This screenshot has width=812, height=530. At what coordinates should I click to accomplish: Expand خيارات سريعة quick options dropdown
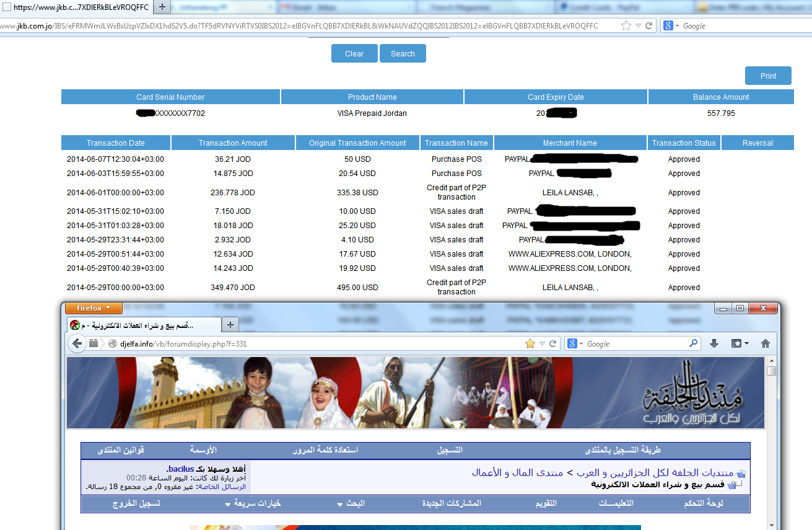point(253,504)
